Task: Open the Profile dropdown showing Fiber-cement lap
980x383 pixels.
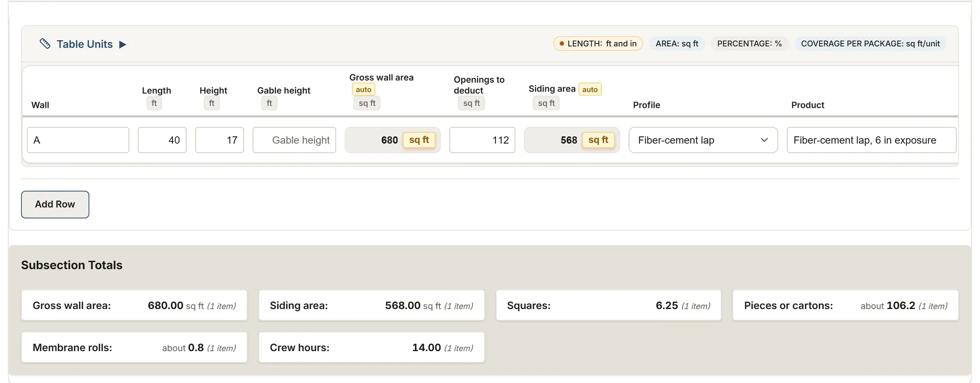Action: (703, 140)
